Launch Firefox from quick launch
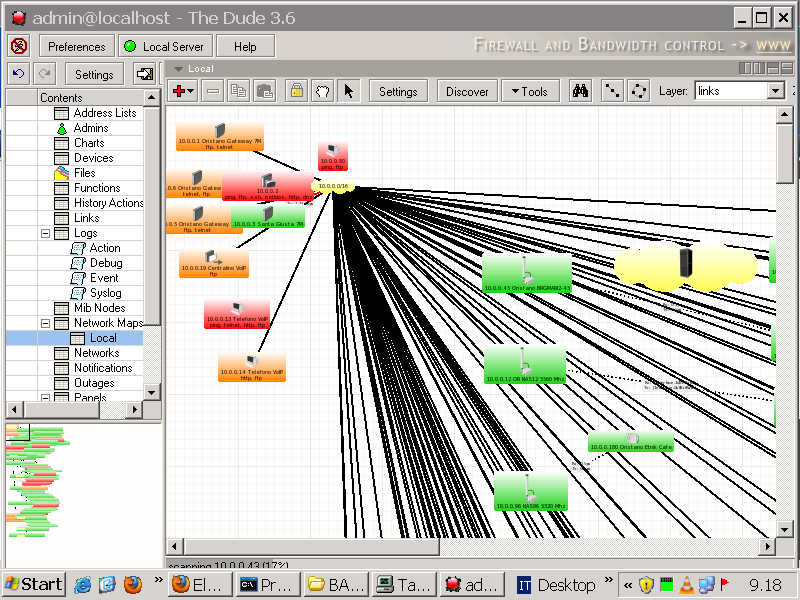The image size is (800, 600). point(133,584)
